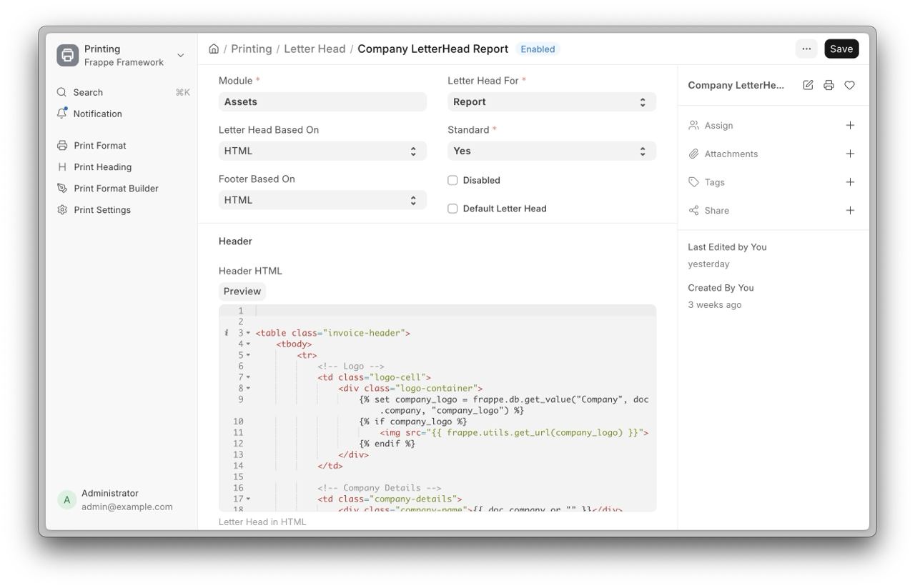This screenshot has height=588, width=915.
Task: Open the Footer Based On dropdown
Action: (x=322, y=201)
